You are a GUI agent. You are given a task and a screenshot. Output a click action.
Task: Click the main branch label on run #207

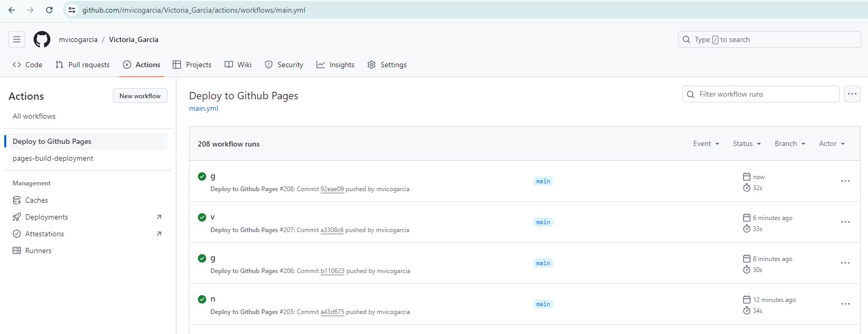point(543,222)
